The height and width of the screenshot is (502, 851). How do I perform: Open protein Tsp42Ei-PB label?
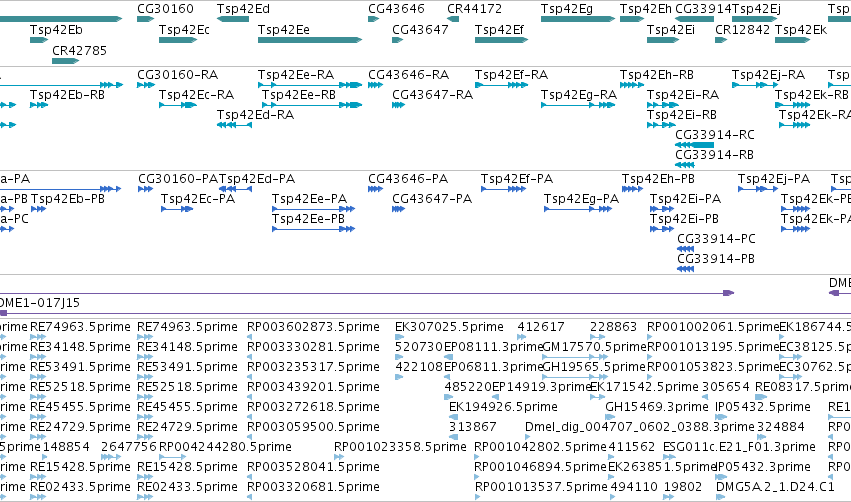[684, 219]
